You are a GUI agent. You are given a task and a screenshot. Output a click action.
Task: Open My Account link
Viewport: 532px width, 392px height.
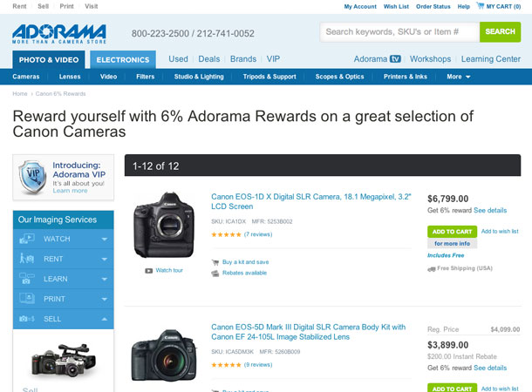(x=360, y=6)
